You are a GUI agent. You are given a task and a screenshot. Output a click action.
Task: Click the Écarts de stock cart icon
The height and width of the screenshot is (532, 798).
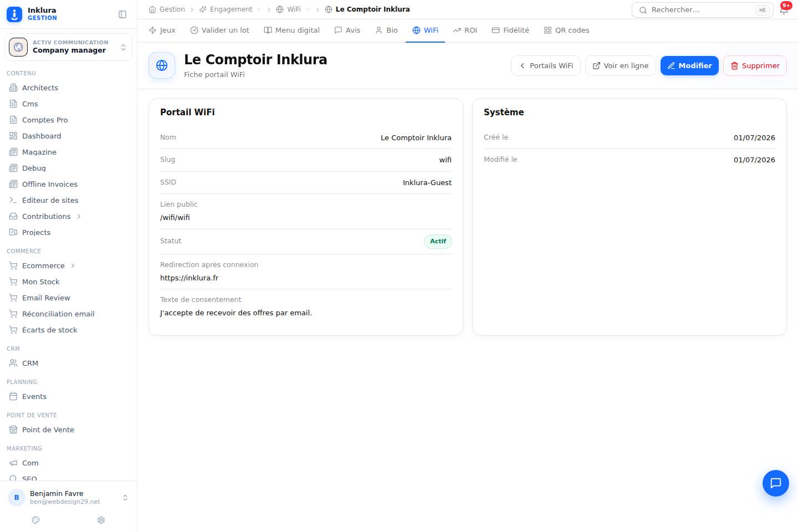(x=13, y=330)
